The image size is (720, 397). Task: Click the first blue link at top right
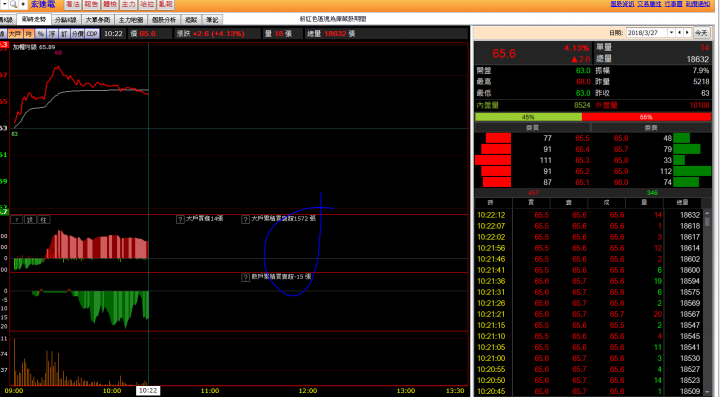pyautogui.click(x=622, y=4)
